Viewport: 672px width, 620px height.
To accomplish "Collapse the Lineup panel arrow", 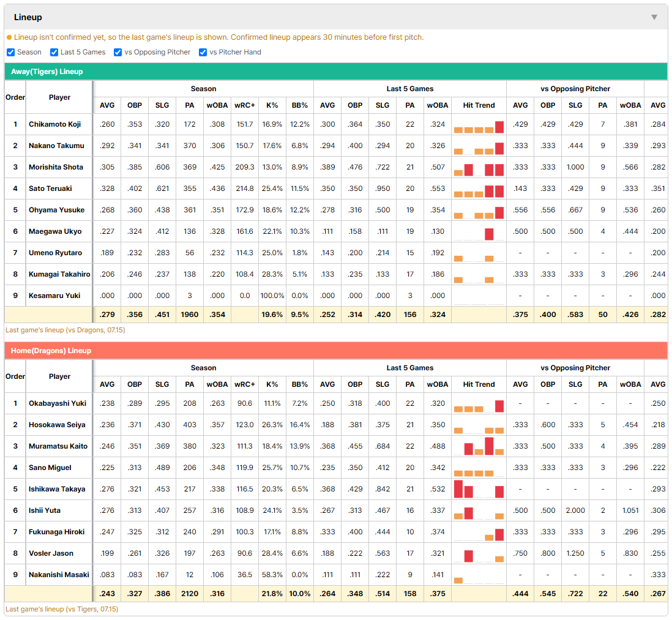I will pyautogui.click(x=654, y=17).
